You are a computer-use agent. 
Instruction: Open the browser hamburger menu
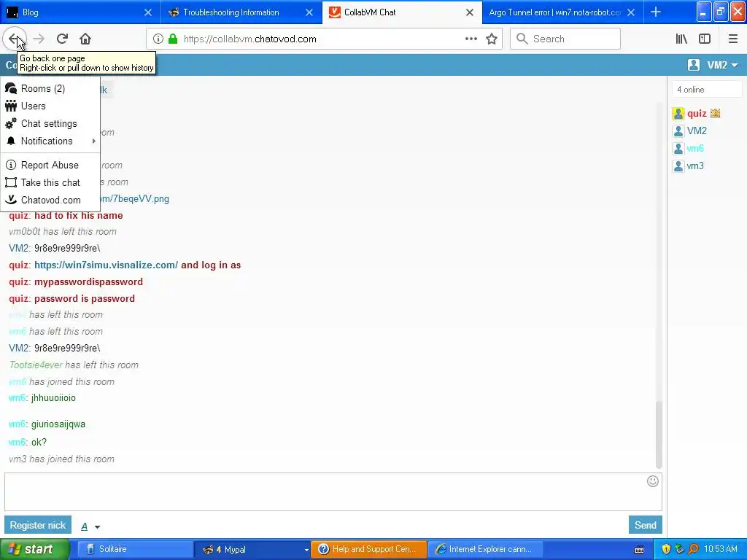(x=732, y=39)
